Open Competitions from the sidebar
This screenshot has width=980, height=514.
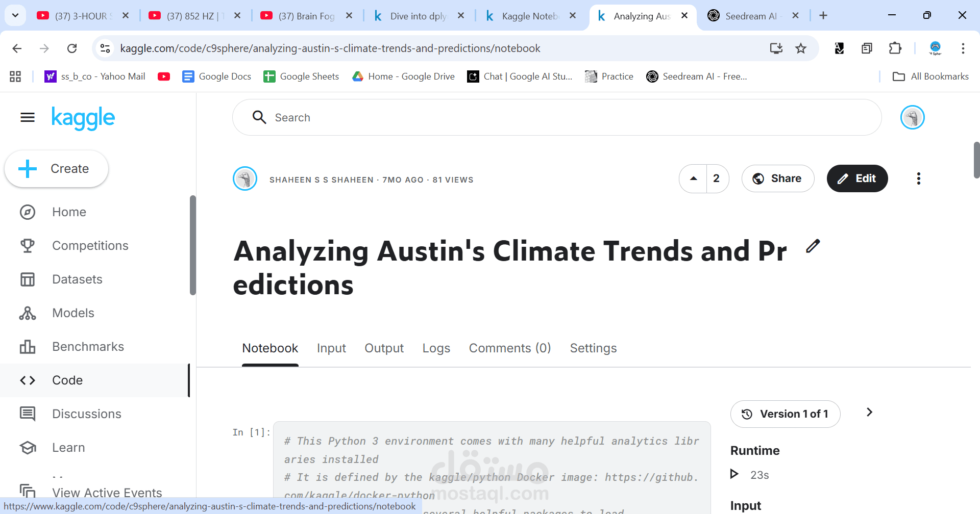pos(90,246)
